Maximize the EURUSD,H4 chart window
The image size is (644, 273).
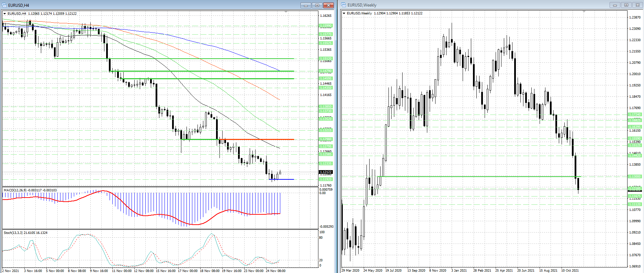[x=317, y=5]
